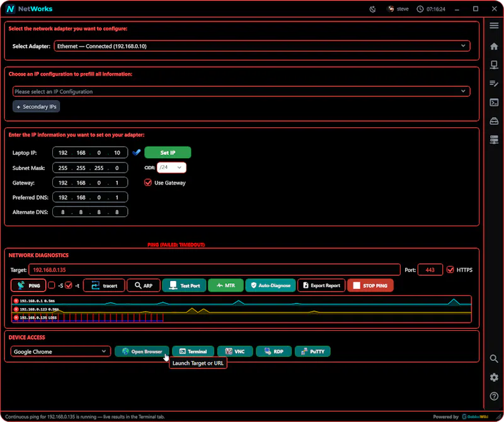Viewport: 504px width, 422px height.
Task: Open settings gear in sidebar
Action: (x=494, y=377)
